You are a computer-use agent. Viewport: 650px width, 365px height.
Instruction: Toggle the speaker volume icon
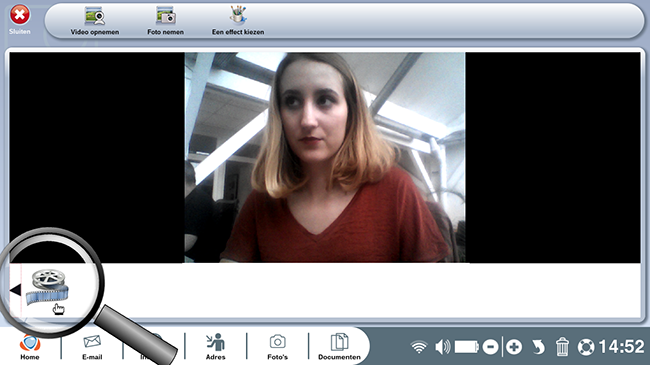point(443,347)
